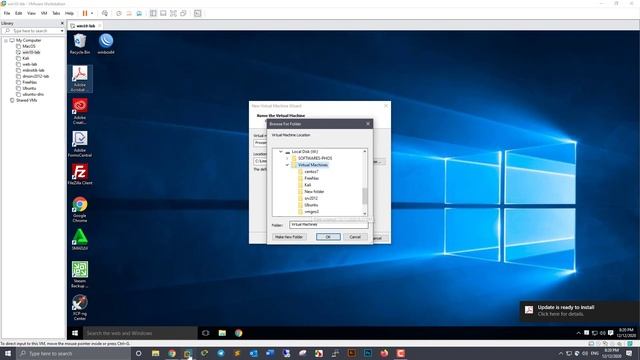Switch to the win10-lab VM tab
The image size is (640, 360).
click(86, 26)
